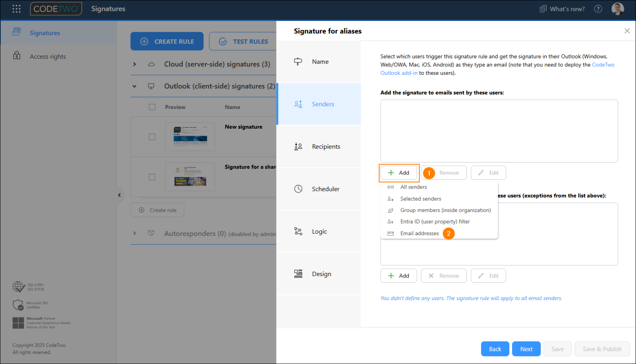Image resolution: width=636 pixels, height=364 pixels.
Task: Open the user profile avatar
Action: click(x=617, y=9)
